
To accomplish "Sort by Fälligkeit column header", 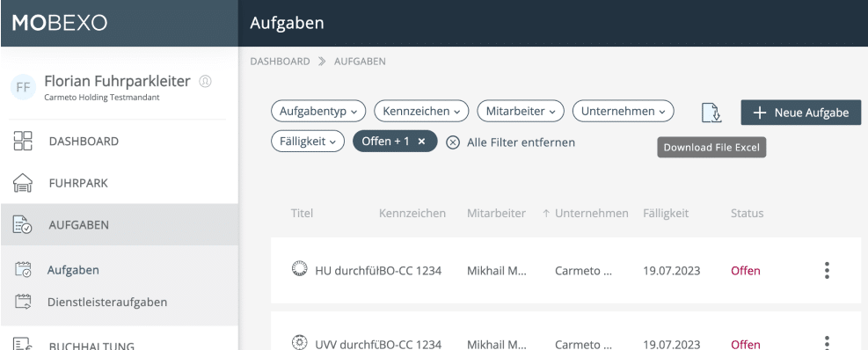I will click(666, 213).
